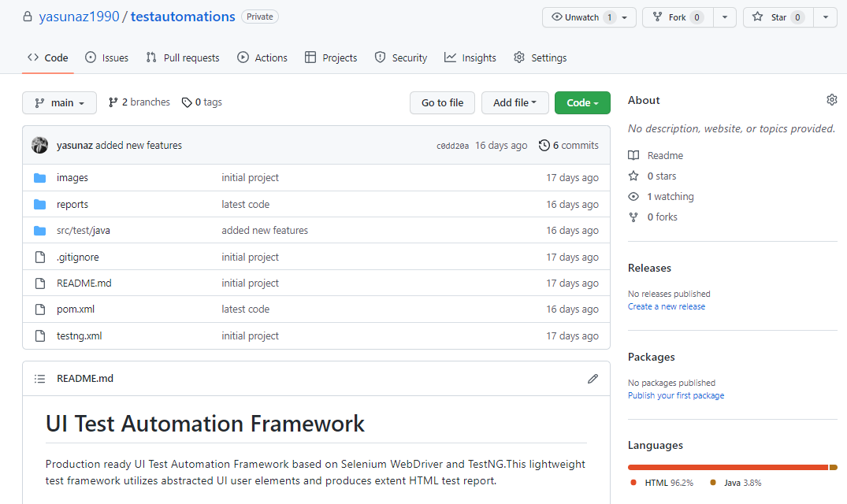The width and height of the screenshot is (847, 504).
Task: Open the Add file dropdown
Action: tap(515, 102)
